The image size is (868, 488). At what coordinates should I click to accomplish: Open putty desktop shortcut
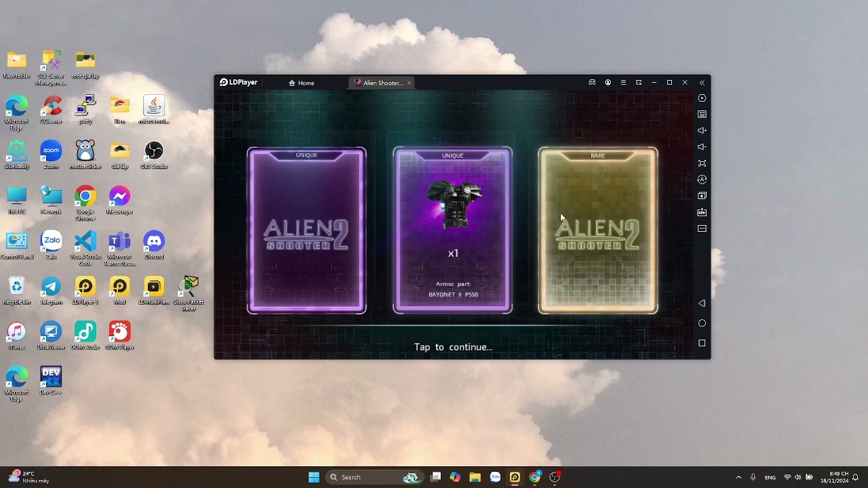(85, 109)
